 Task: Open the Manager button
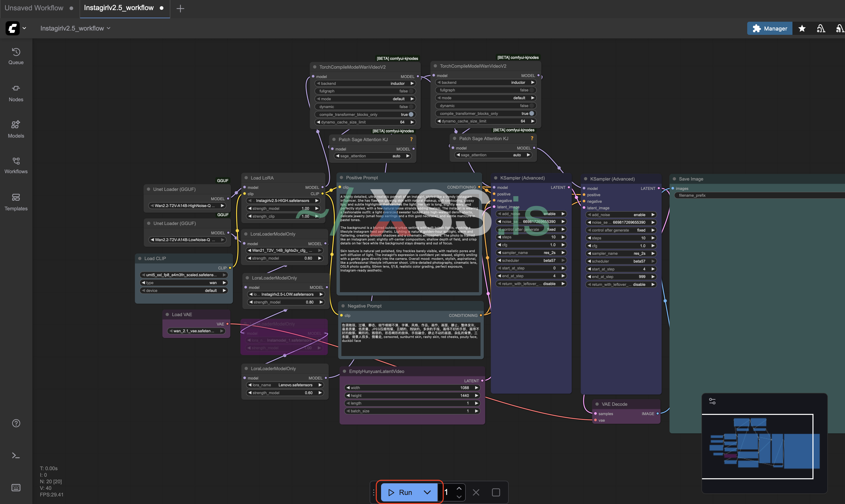click(x=770, y=29)
